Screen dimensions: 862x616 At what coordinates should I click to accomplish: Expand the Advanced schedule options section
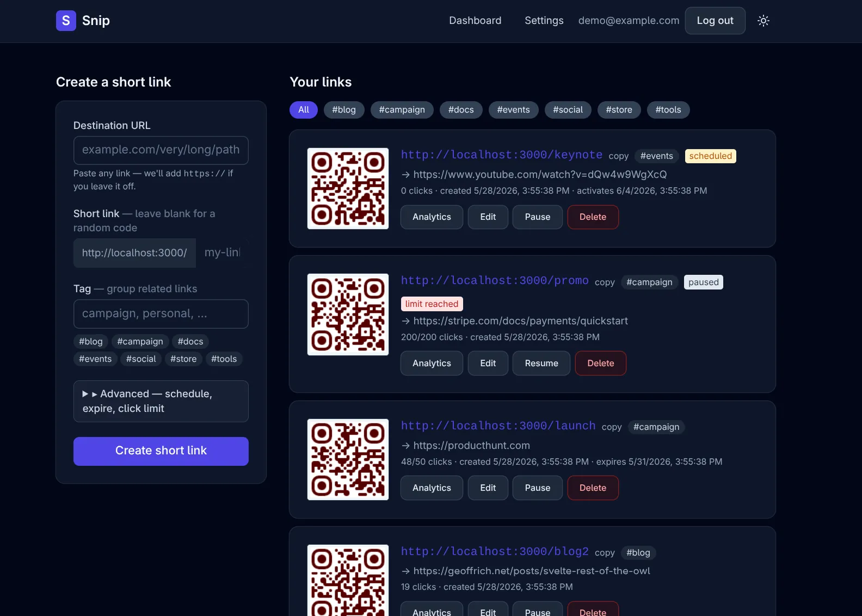point(161,401)
